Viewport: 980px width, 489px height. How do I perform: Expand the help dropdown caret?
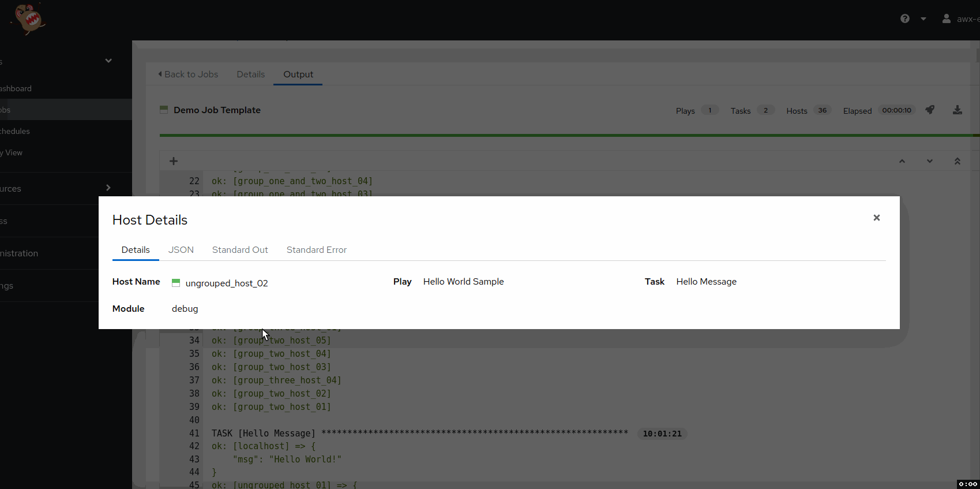tap(923, 19)
